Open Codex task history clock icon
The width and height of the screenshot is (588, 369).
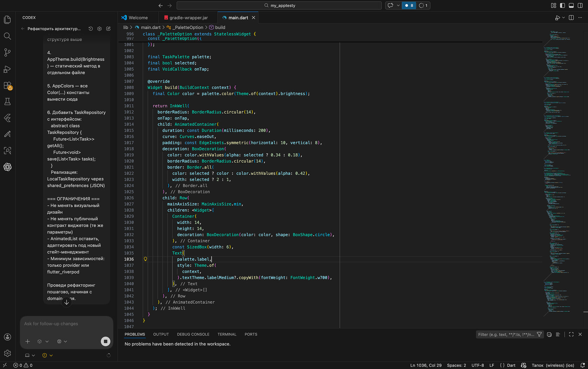click(x=91, y=29)
